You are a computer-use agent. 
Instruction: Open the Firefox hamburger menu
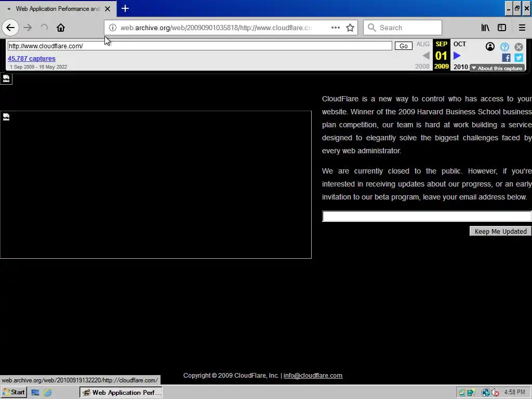coord(522,28)
